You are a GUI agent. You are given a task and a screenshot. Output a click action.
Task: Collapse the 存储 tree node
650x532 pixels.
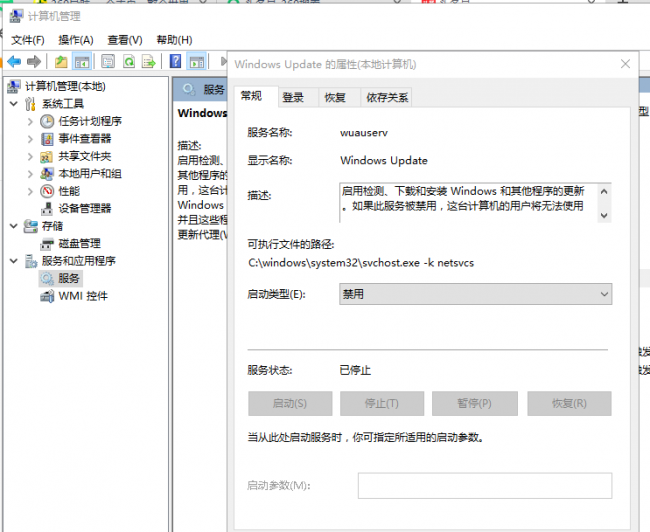click(14, 226)
